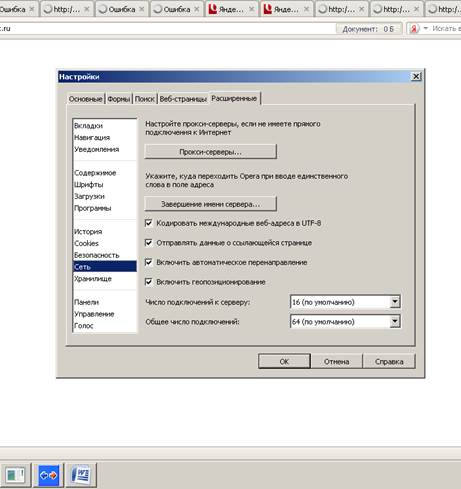
Task: Open the Безопасность section
Action: 105,255
